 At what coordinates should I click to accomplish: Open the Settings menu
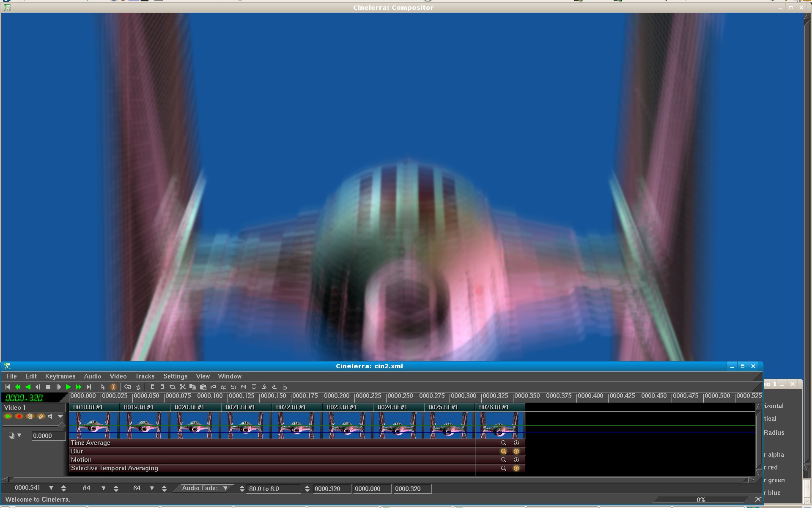pyautogui.click(x=175, y=376)
